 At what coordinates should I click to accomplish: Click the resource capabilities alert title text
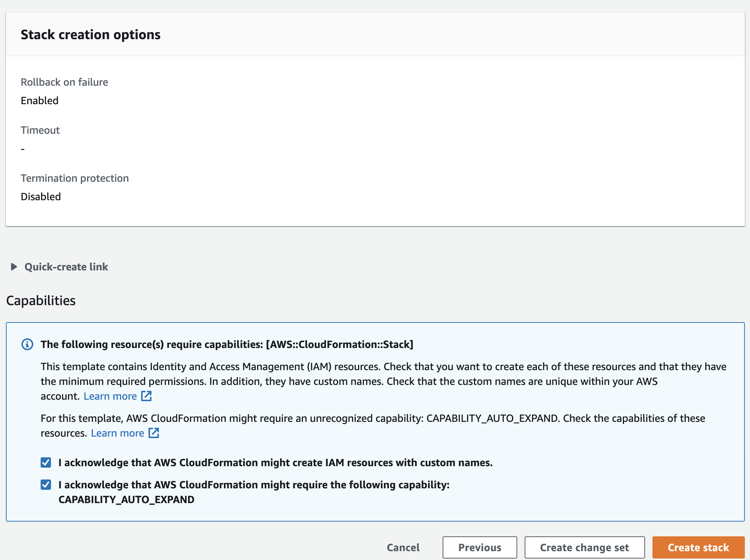click(x=227, y=344)
